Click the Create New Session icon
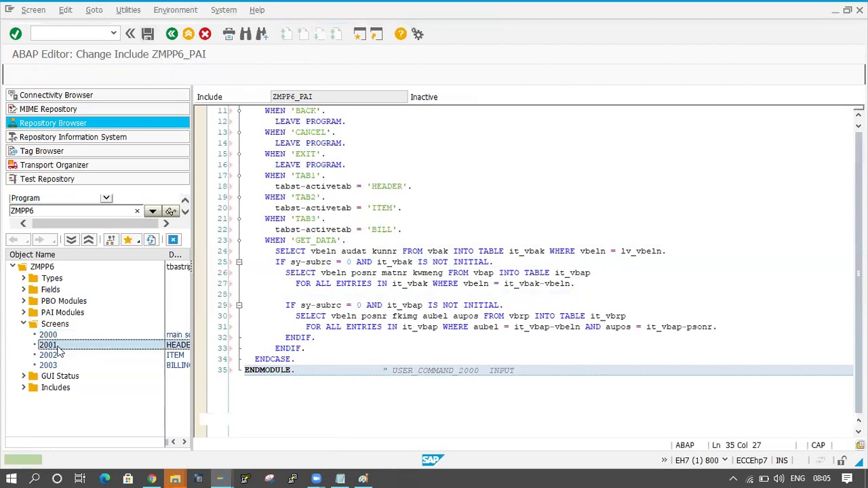 click(x=359, y=34)
